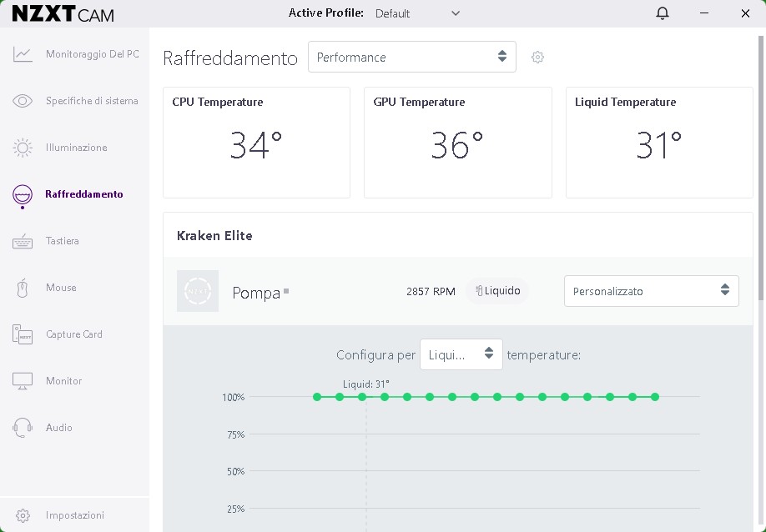Open the Personalizzato pump mode dropdown

click(x=651, y=291)
